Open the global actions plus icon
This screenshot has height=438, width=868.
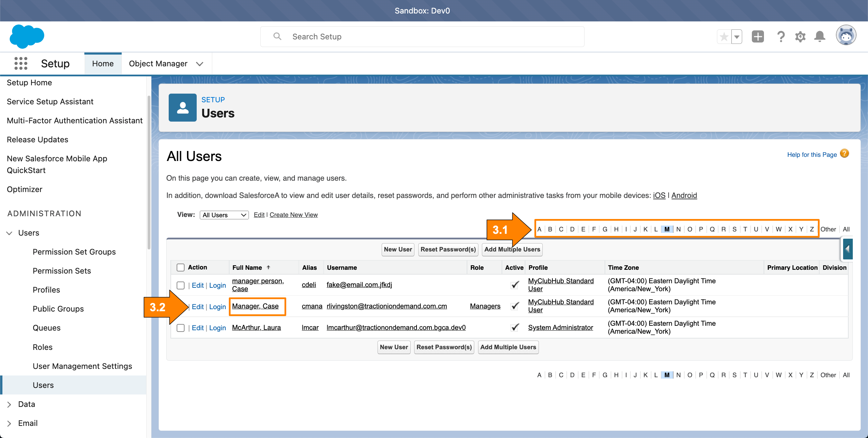coord(758,37)
